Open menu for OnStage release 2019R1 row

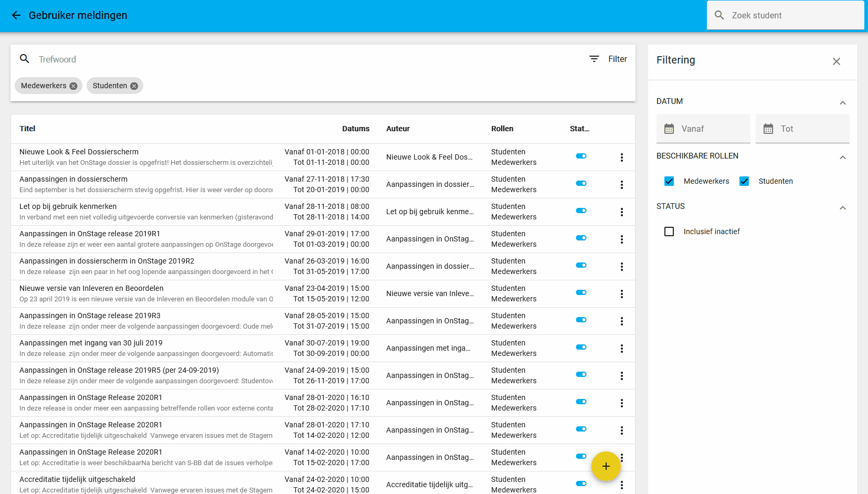coord(622,239)
